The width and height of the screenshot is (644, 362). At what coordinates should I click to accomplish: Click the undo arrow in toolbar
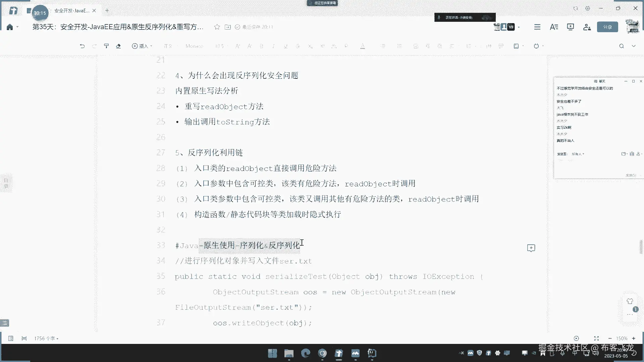[82, 46]
